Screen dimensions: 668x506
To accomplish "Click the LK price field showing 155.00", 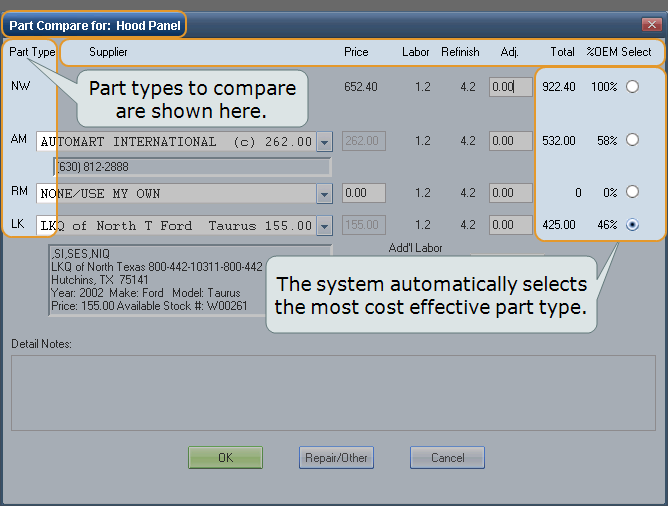I will (366, 226).
